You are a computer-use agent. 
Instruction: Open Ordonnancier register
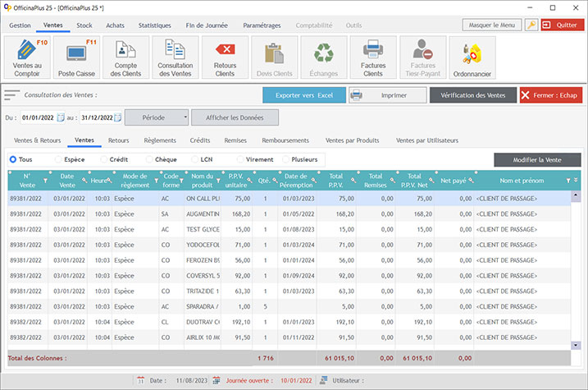(472, 58)
